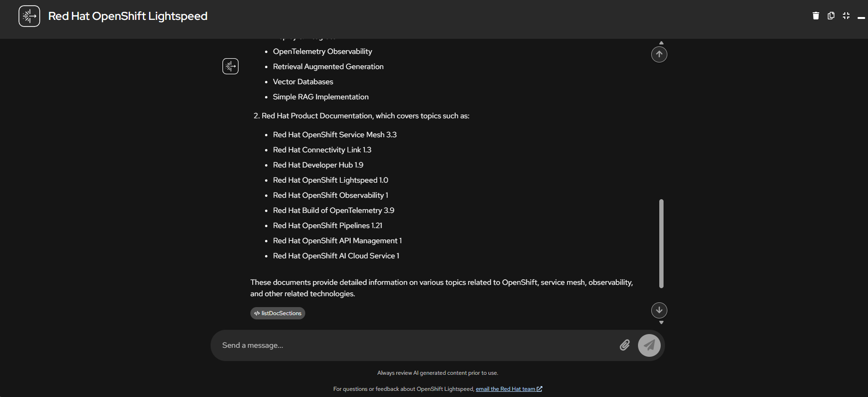Viewport: 868px width, 397px height.
Task: Collapse the chat window with the shrink icon
Action: 846,16
